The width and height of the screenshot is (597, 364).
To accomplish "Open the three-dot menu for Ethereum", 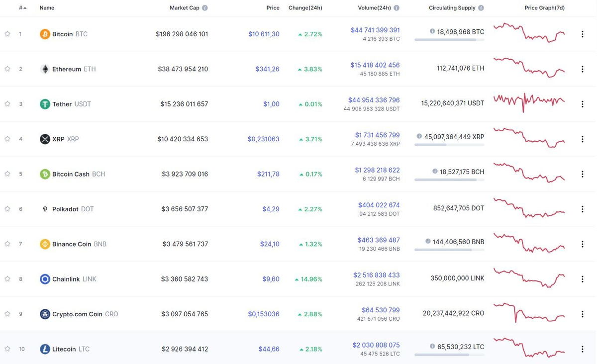I will point(582,69).
